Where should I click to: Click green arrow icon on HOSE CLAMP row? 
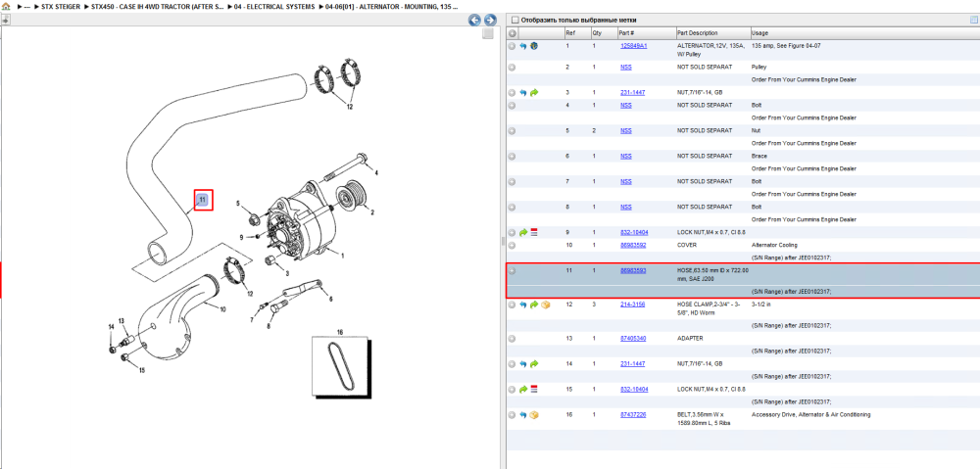[534, 305]
